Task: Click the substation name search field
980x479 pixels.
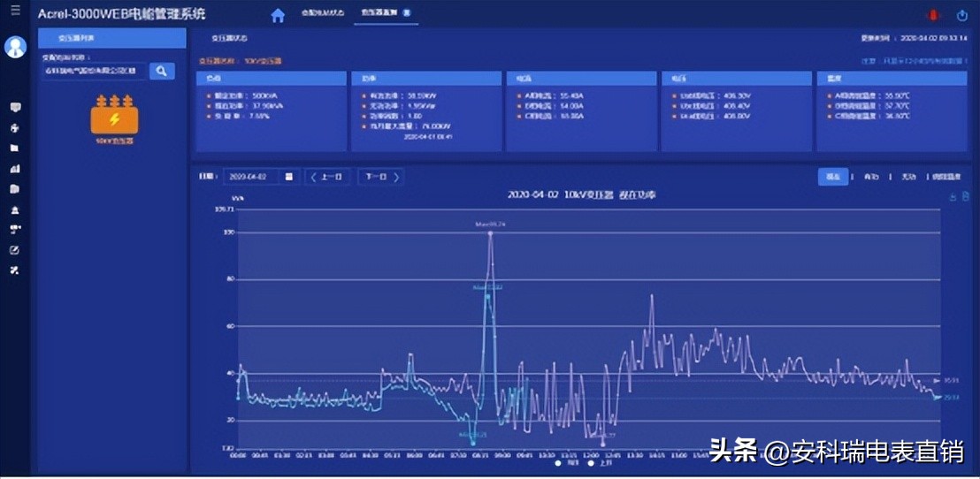Action: (x=94, y=71)
